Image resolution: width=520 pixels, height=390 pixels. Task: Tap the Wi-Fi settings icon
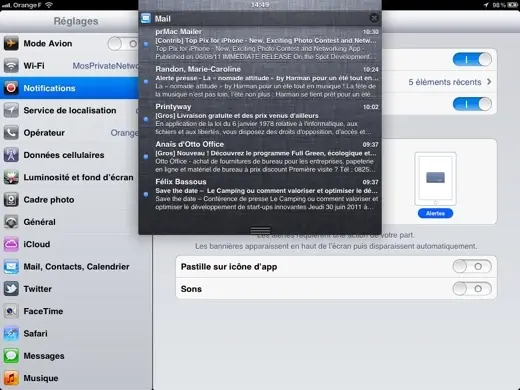[x=11, y=66]
